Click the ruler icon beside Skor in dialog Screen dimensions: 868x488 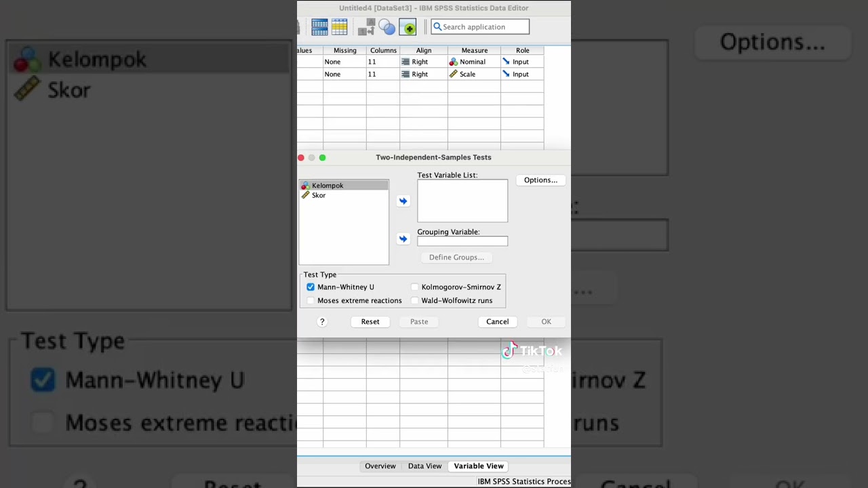coord(305,195)
